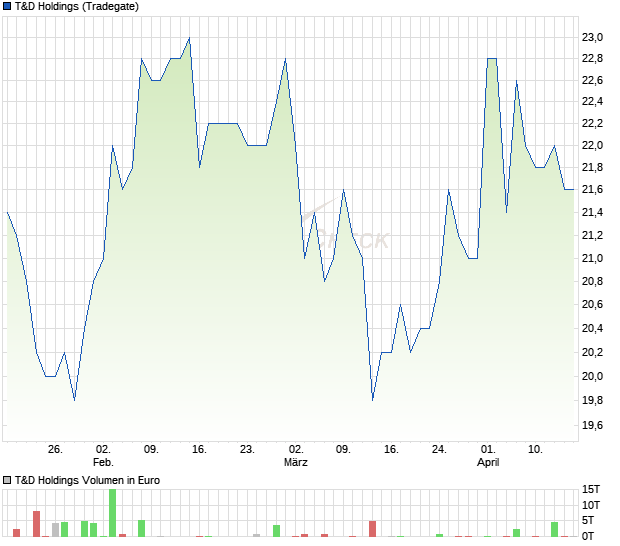620x546 pixels.
Task: Click the grey volume bar near 26.
Action: point(55,530)
